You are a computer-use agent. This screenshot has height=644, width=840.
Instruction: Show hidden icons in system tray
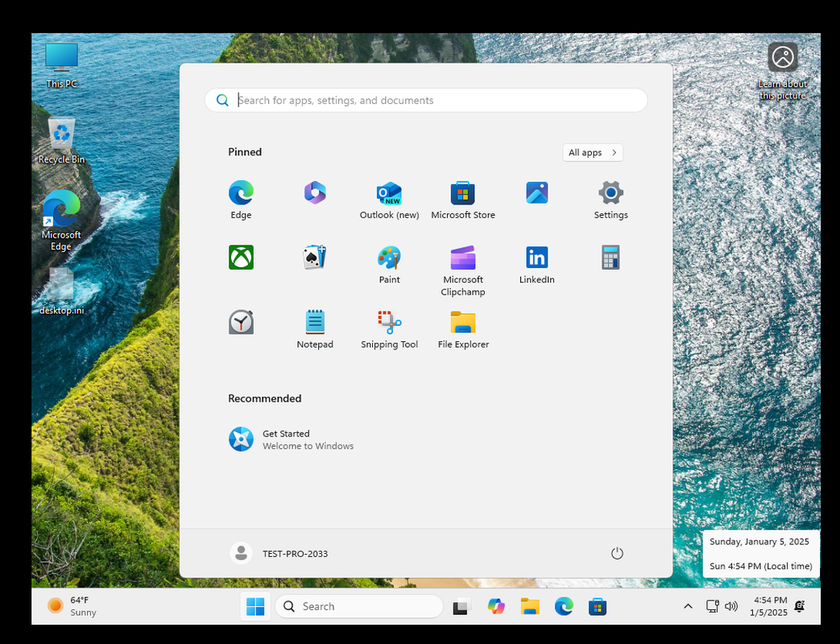(689, 606)
